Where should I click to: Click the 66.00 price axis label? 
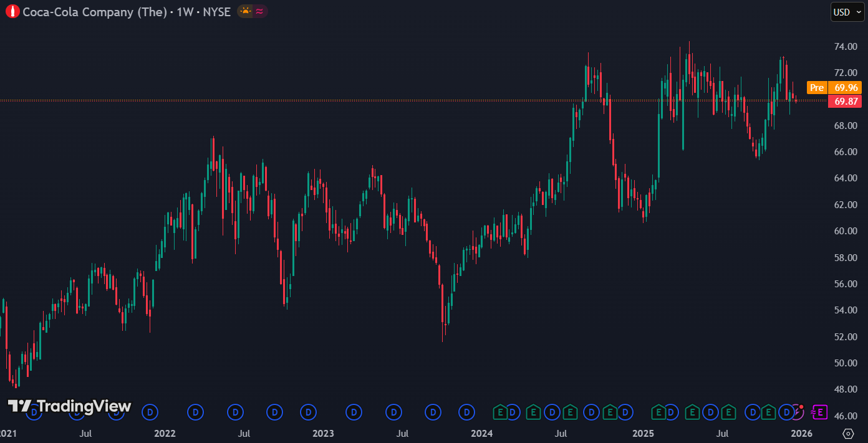845,152
